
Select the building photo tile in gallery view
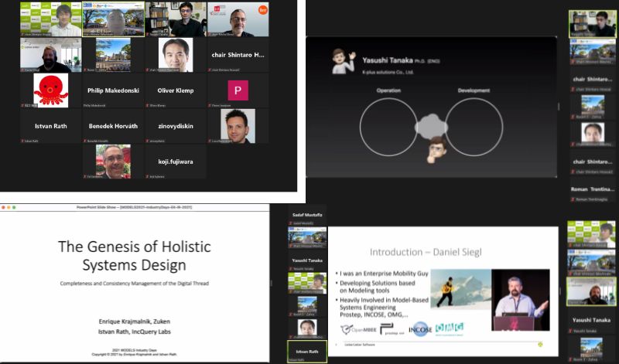[x=113, y=55]
